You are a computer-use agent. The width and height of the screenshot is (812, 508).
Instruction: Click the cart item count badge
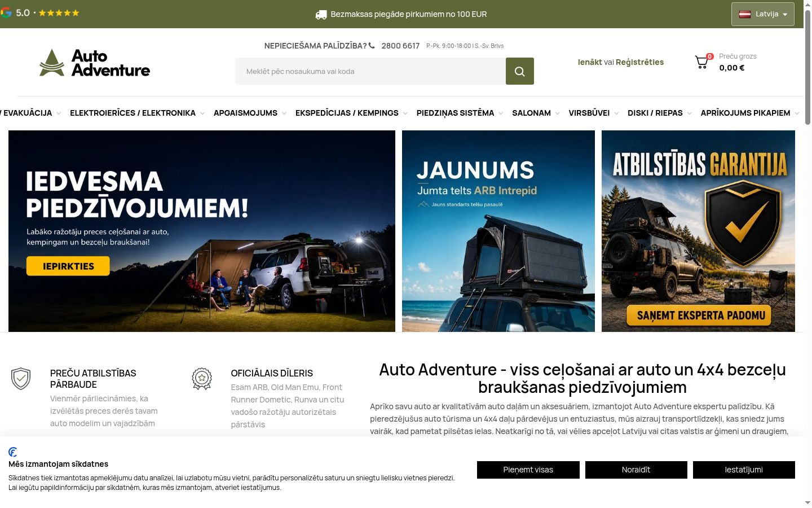tap(710, 56)
